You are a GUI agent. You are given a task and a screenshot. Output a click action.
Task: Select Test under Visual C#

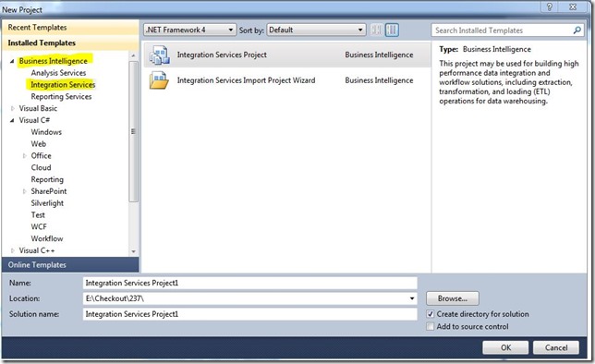coord(38,215)
